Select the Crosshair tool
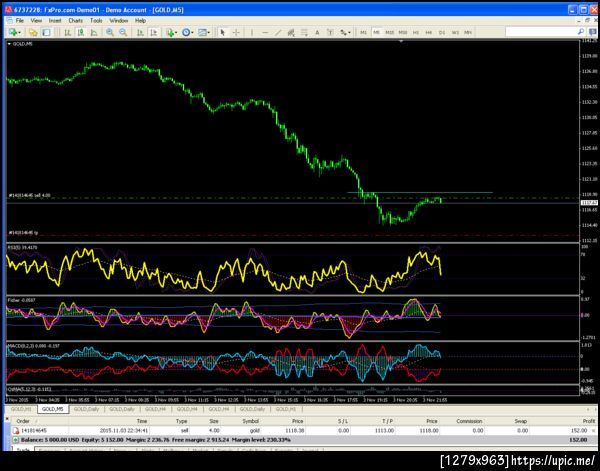 pyautogui.click(x=236, y=33)
